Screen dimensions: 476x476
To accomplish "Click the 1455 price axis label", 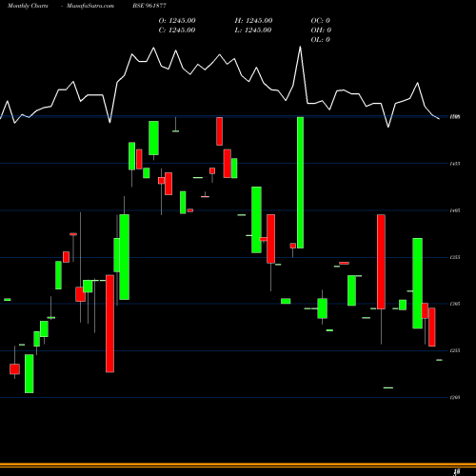I will [x=455, y=164].
